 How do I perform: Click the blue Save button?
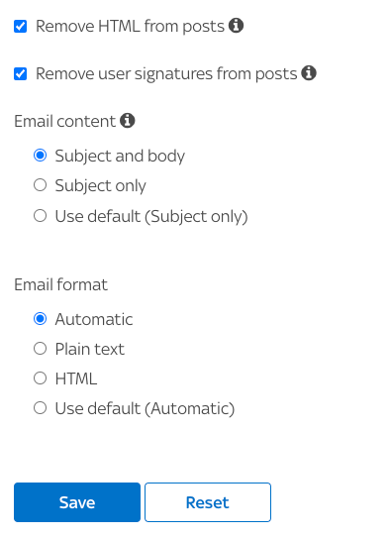point(77,502)
